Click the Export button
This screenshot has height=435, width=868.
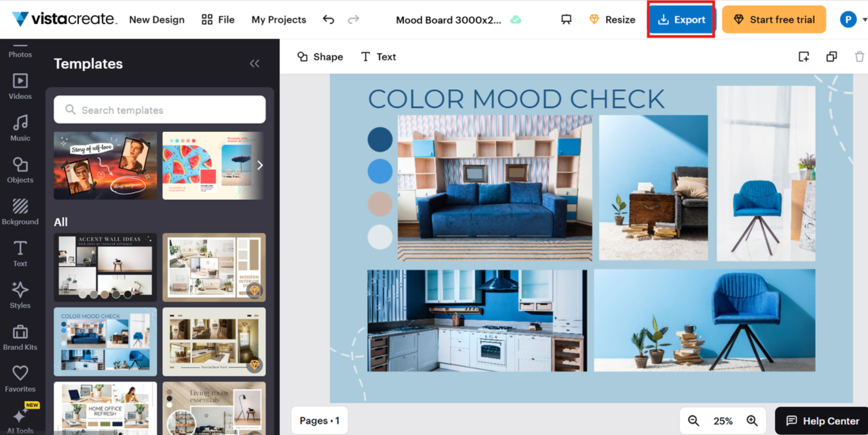(681, 20)
